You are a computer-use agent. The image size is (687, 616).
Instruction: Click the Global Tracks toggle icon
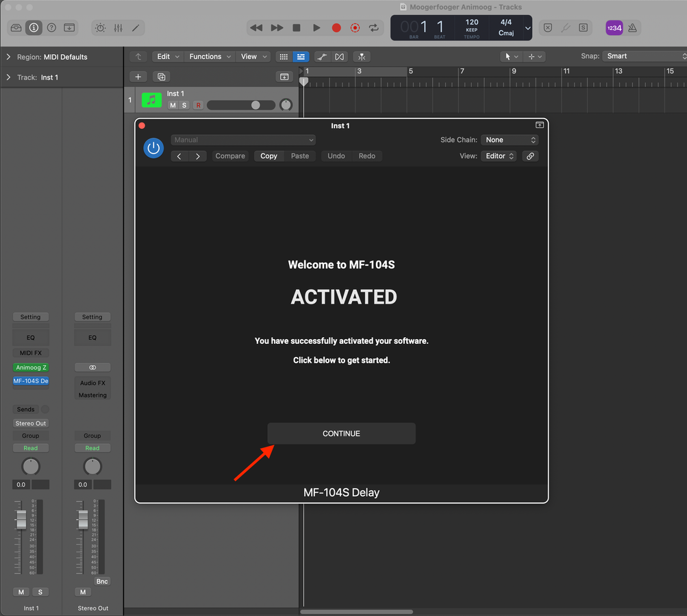[x=284, y=77]
